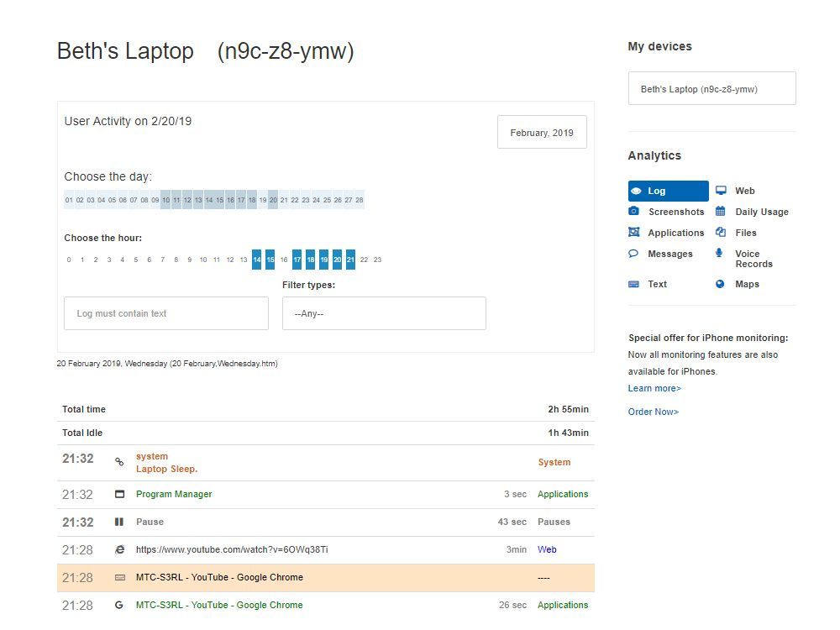Open the Text section
Viewport: 840px width, 630px height.
[x=658, y=284]
